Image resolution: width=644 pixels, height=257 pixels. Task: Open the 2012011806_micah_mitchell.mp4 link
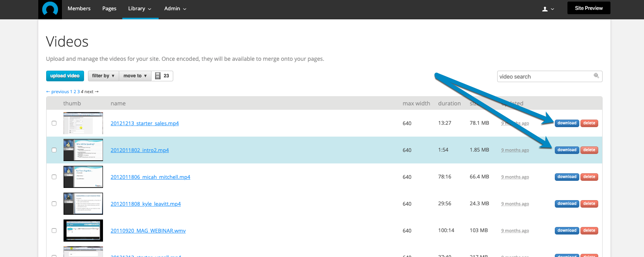[150, 177]
